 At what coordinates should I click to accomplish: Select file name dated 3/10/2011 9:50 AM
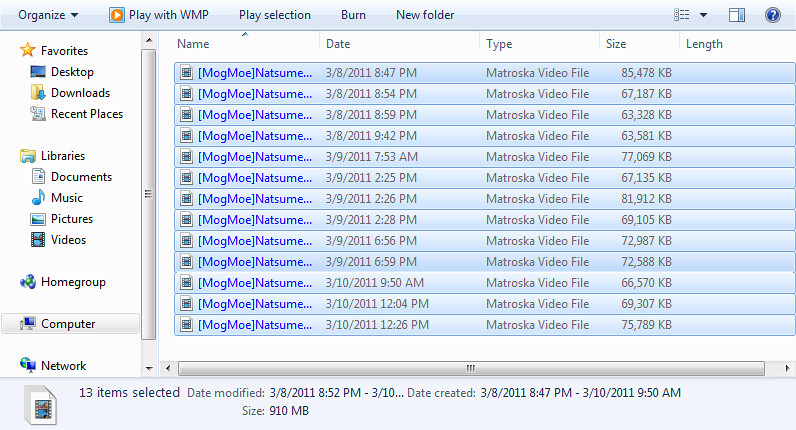click(x=255, y=283)
